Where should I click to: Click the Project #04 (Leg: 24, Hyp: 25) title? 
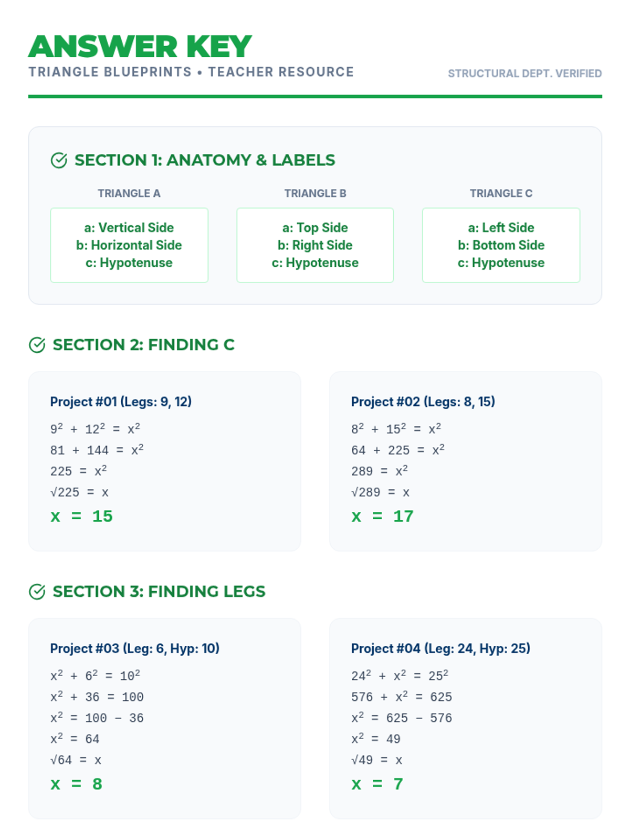440,648
